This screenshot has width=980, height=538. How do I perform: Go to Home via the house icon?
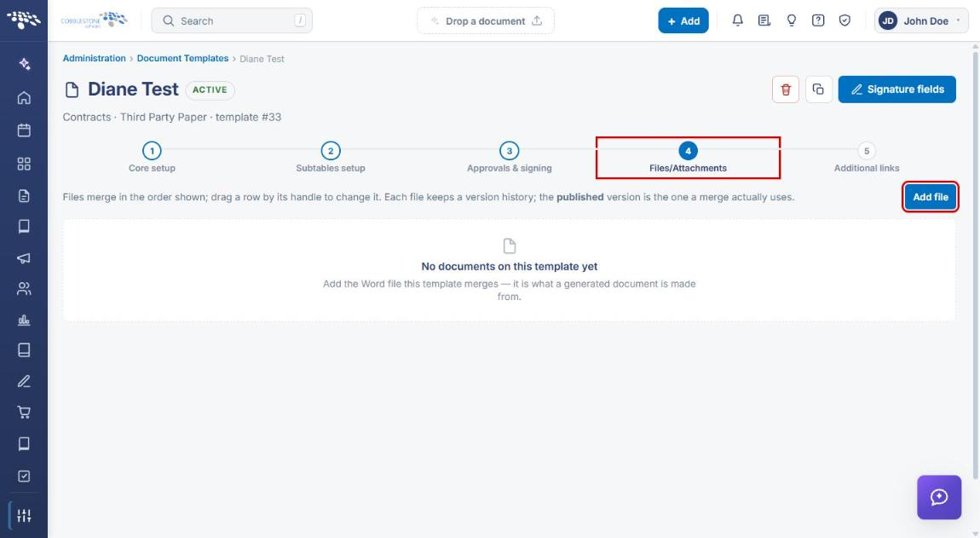tap(24, 97)
